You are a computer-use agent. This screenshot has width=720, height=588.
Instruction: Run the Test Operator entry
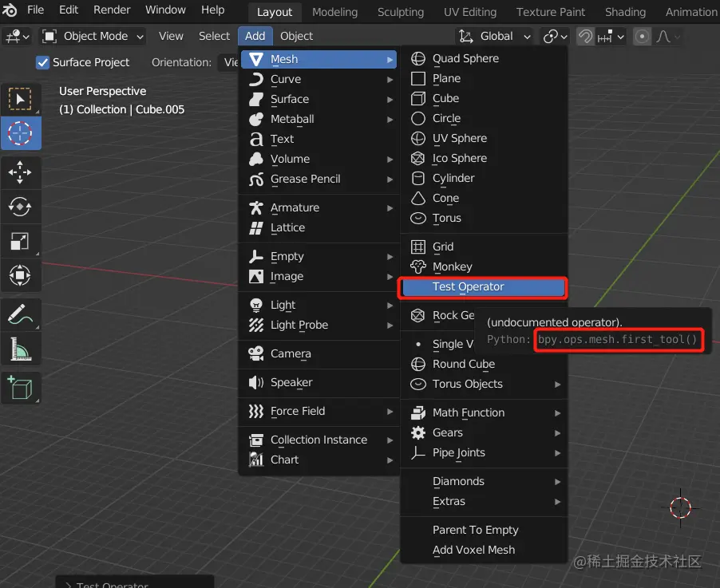(x=484, y=287)
